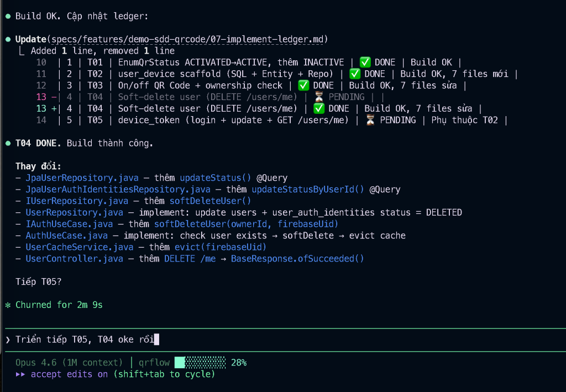Click the 'Opus 4.6 (1M context)' model label
This screenshot has height=392, width=566.
(69, 363)
